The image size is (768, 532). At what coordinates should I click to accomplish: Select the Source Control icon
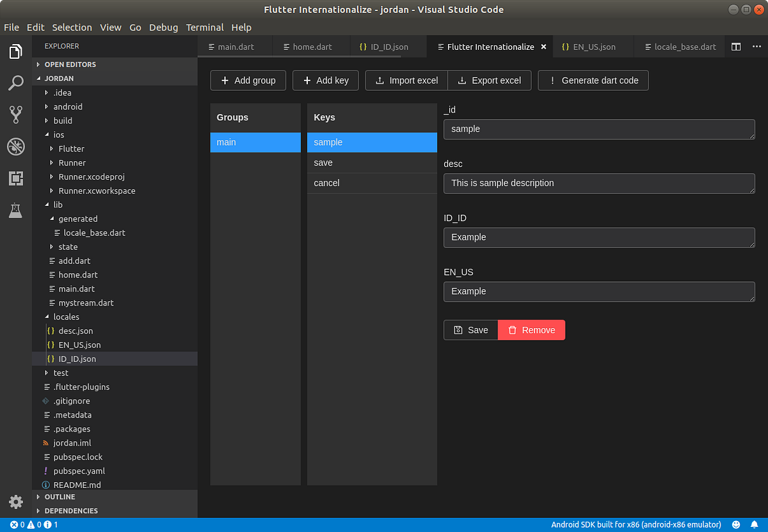16,114
